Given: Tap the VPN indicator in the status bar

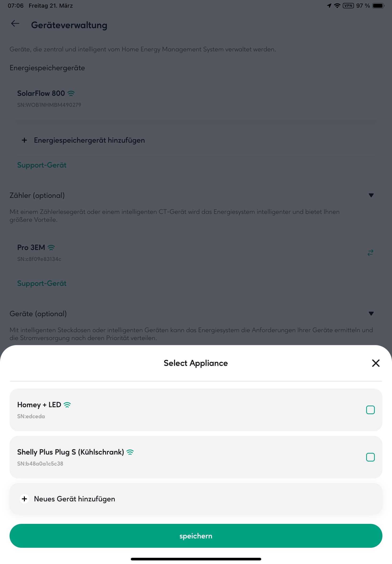Looking at the screenshot, I should click(x=348, y=6).
